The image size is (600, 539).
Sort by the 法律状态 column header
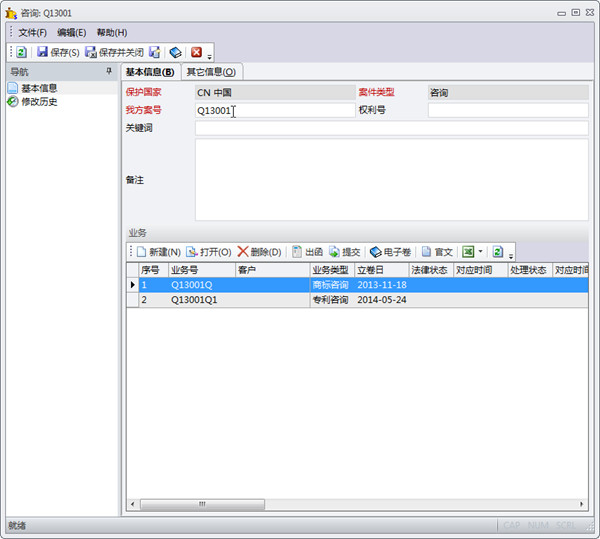pos(431,270)
